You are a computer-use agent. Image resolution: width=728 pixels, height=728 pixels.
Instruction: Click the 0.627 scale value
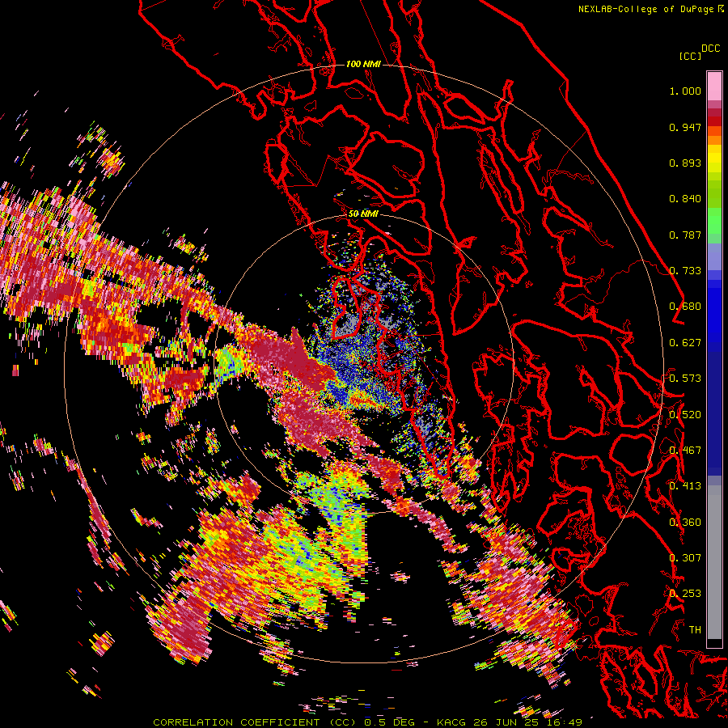coord(685,343)
